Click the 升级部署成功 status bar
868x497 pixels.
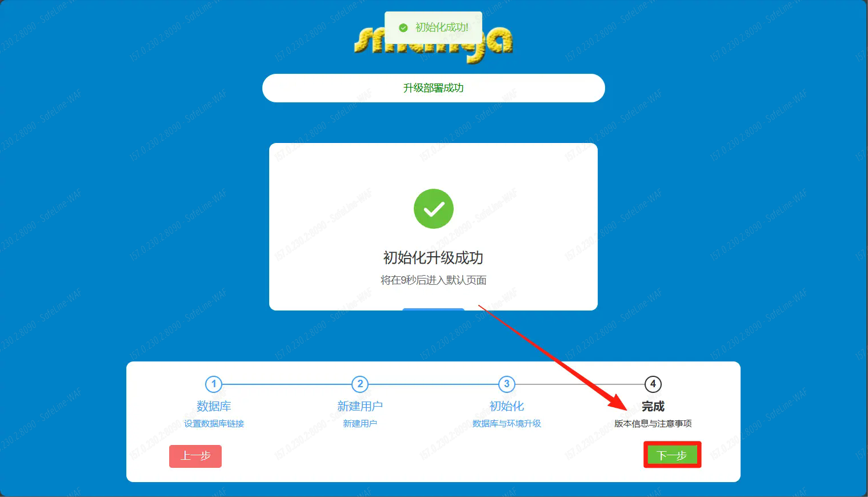pos(433,88)
